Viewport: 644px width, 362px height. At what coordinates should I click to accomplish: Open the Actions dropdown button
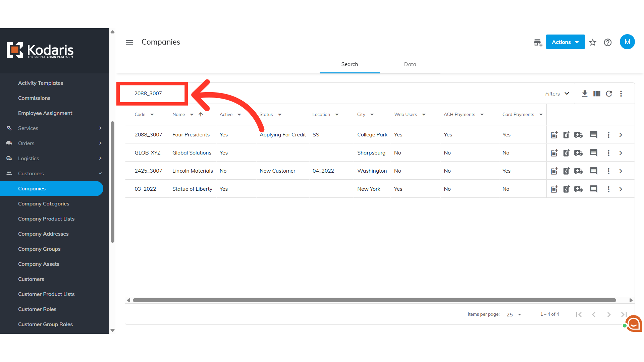coord(565,42)
